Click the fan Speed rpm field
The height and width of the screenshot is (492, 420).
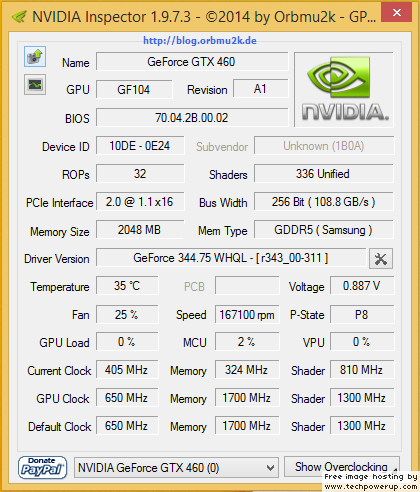click(247, 315)
